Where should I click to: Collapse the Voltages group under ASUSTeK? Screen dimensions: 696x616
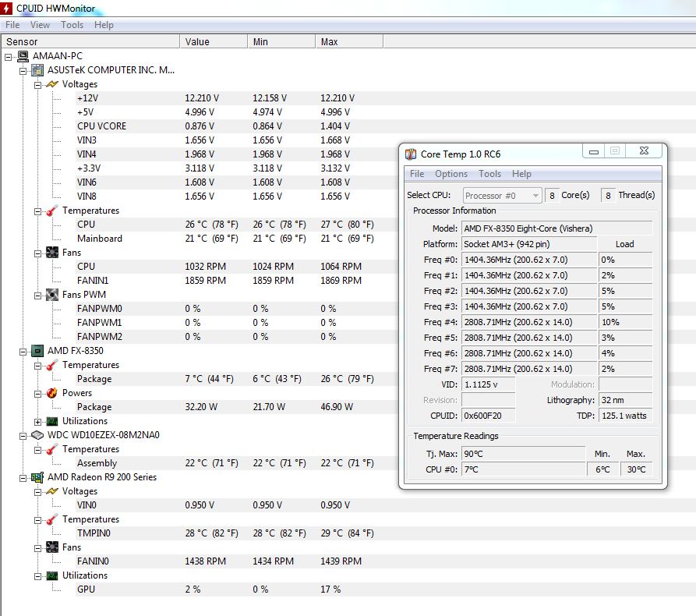point(37,85)
